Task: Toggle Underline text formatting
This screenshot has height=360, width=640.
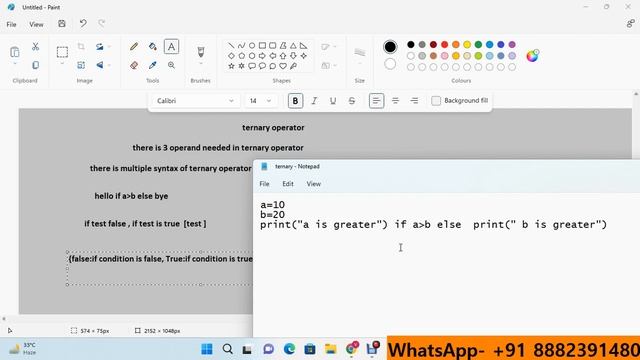Action: click(x=333, y=101)
